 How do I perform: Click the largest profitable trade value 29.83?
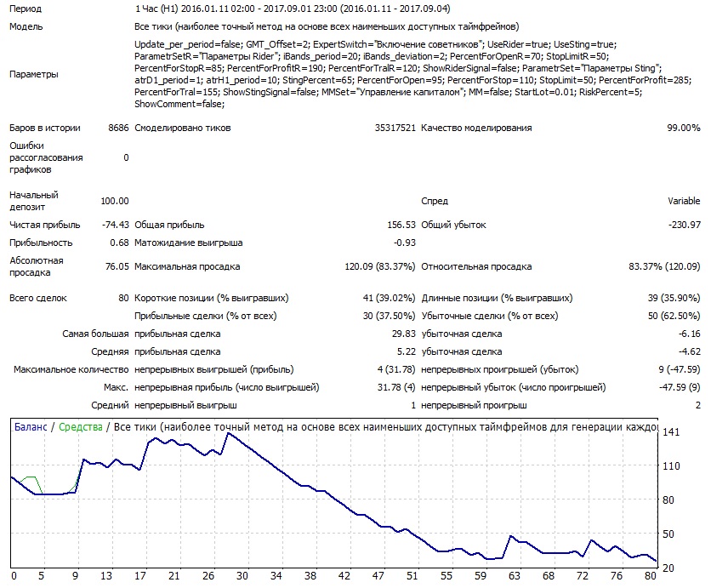[x=404, y=334]
